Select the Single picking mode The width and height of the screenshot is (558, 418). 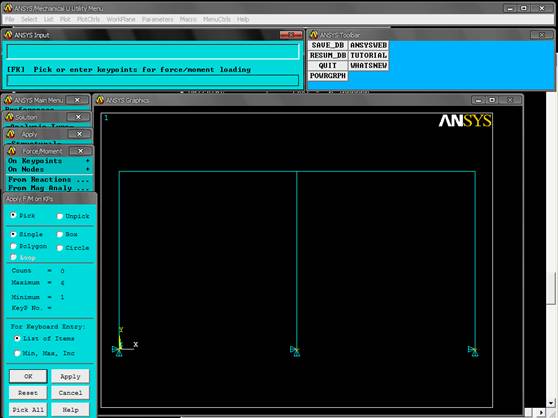(x=13, y=234)
